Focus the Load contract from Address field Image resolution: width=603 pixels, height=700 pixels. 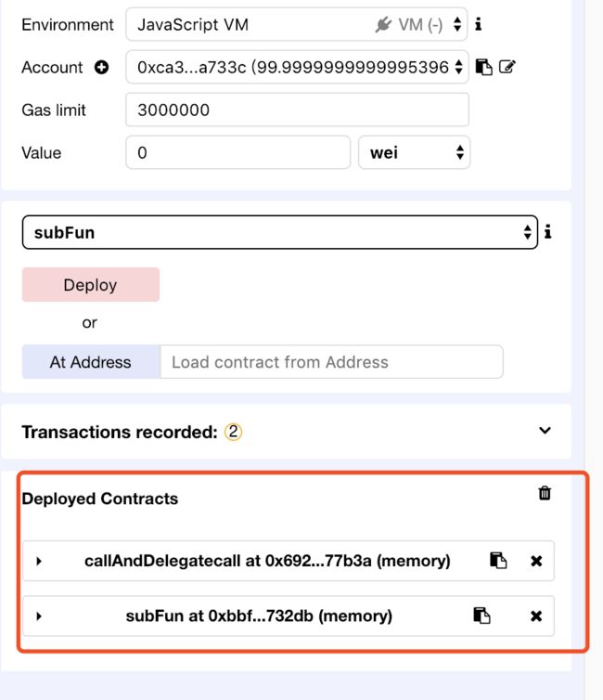click(x=331, y=362)
